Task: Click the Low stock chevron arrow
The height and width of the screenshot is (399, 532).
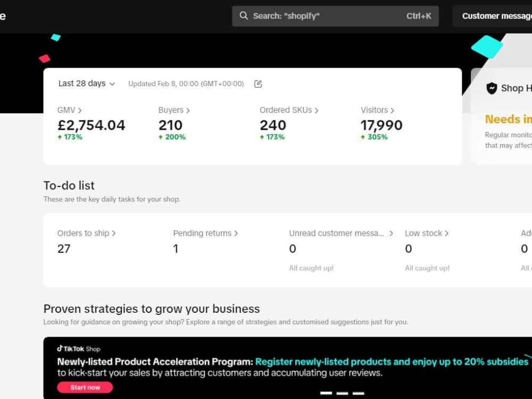Action: pos(446,234)
